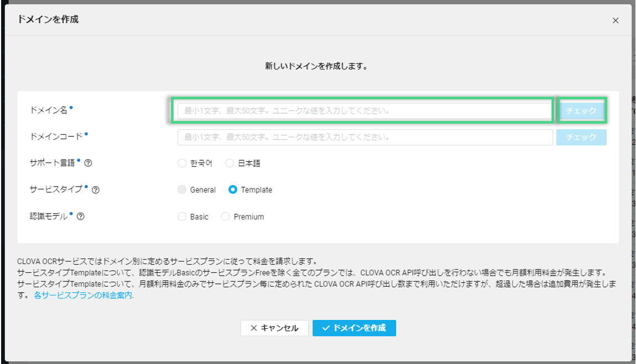Viewport: 636px width, 364px height.
Task: Click the ドメインコード field label
Action: [x=56, y=136]
